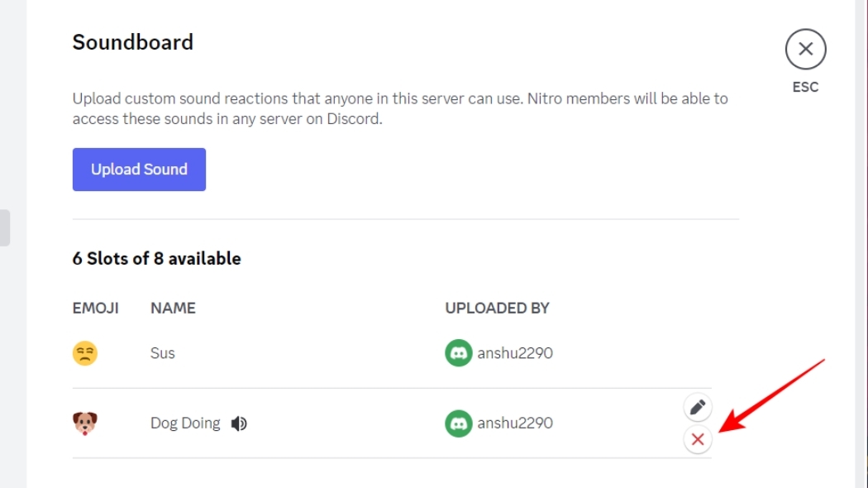The height and width of the screenshot is (488, 868).
Task: Click the sound name Sus
Action: click(162, 353)
